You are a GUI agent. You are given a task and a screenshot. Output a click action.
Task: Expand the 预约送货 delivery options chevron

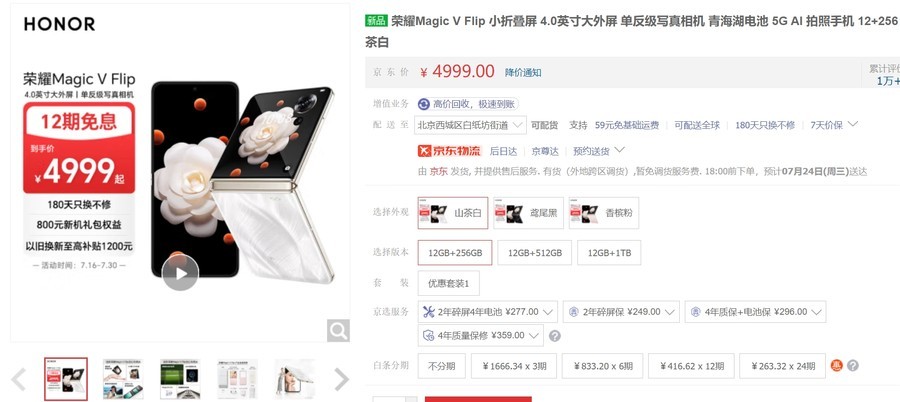619,150
